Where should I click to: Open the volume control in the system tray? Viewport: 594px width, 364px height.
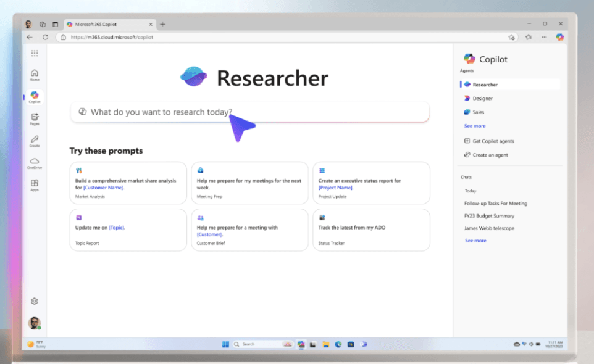[x=531, y=344]
